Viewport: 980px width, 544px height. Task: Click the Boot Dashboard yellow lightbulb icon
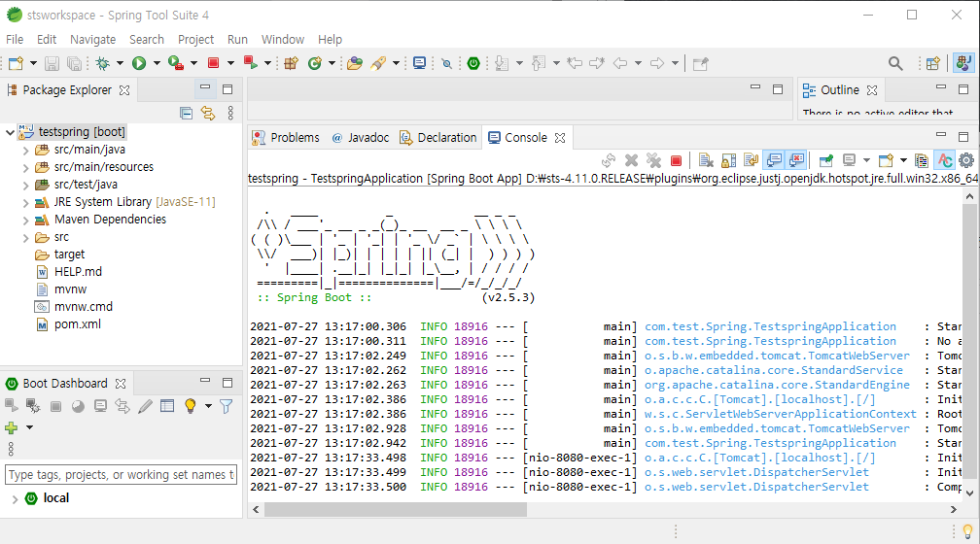tap(190, 406)
